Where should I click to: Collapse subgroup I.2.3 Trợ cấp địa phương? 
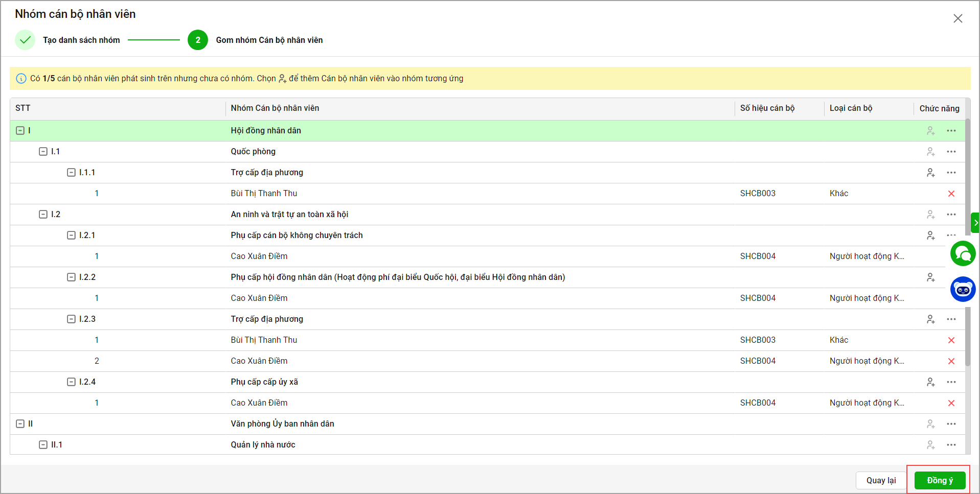click(x=71, y=319)
